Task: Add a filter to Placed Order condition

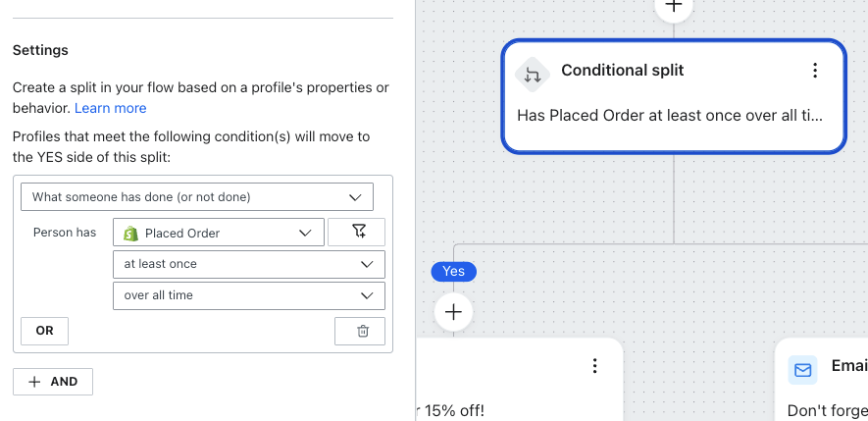Action: point(356,233)
